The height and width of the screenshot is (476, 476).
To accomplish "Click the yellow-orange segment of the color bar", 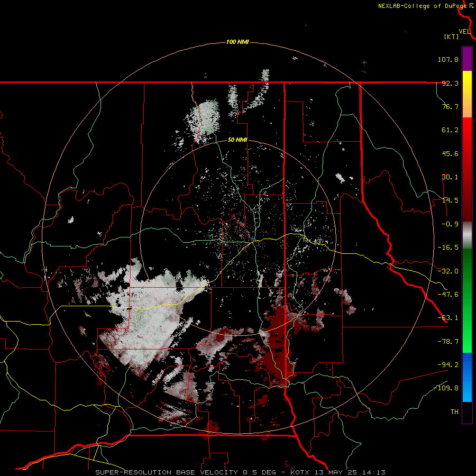I will click(x=467, y=94).
